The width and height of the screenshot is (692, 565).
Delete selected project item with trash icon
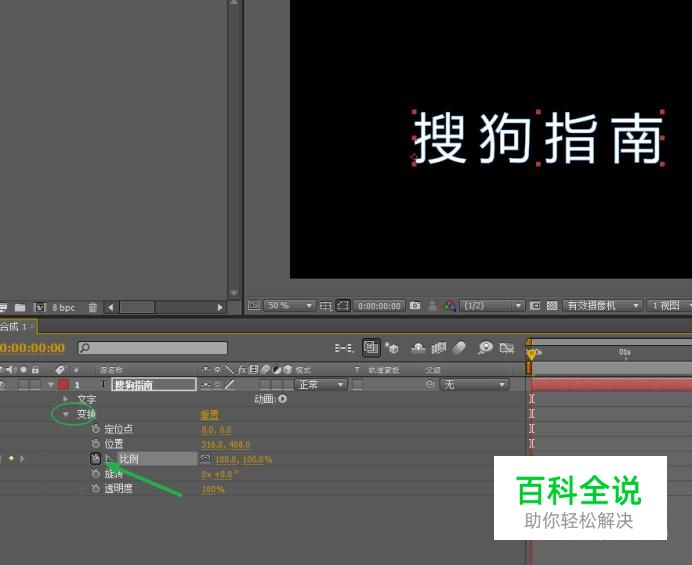point(92,307)
